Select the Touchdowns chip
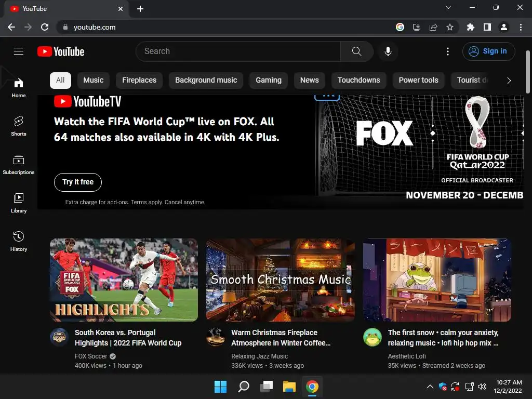Viewport: 532px width, 399px height. point(358,81)
